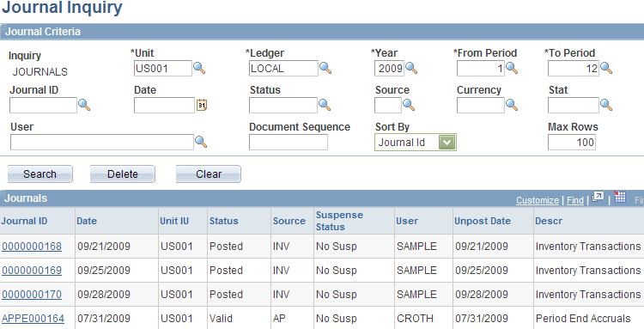Click the Date criteria input field
644x329 pixels.
[164, 105]
